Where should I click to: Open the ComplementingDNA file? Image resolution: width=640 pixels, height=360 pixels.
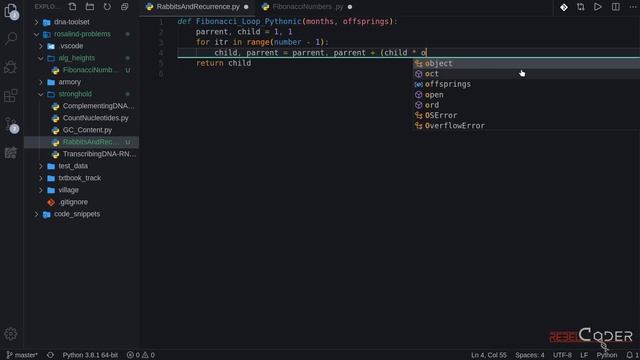pos(98,106)
